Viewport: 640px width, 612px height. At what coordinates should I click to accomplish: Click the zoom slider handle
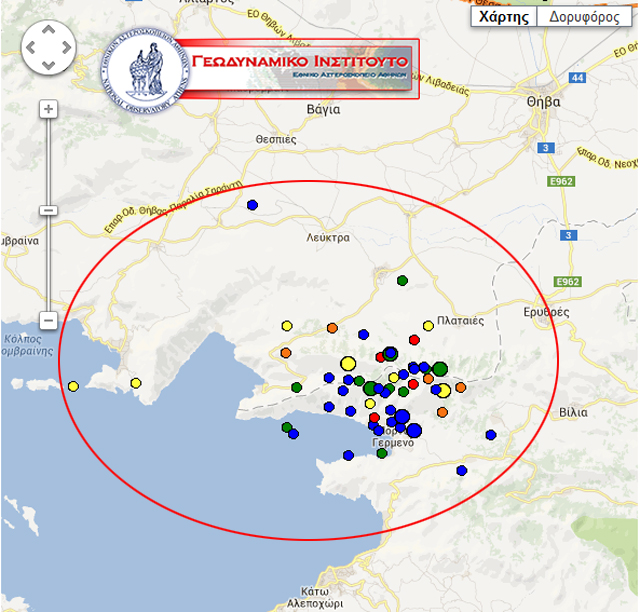pyautogui.click(x=47, y=210)
